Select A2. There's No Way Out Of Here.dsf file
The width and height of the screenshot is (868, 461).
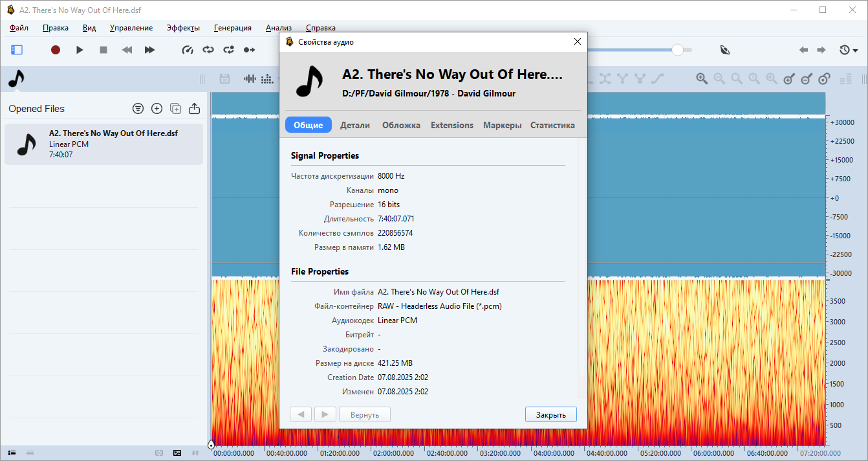[103, 144]
